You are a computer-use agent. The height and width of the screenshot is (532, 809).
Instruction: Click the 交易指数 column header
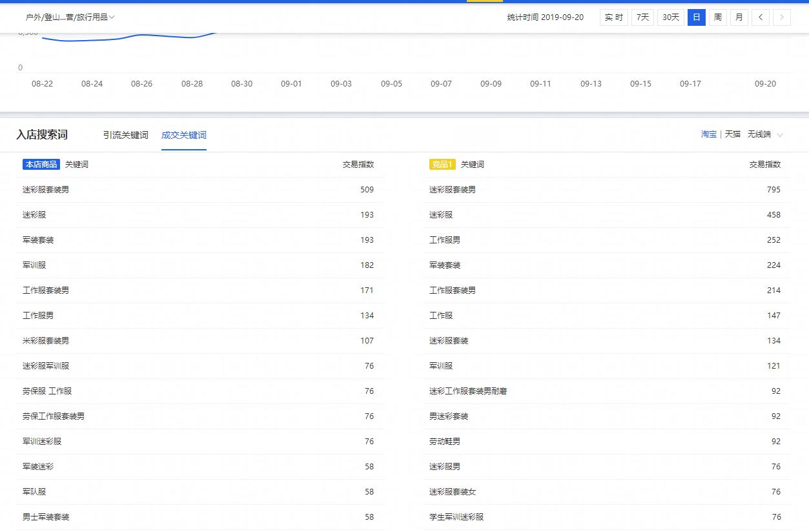(359, 165)
